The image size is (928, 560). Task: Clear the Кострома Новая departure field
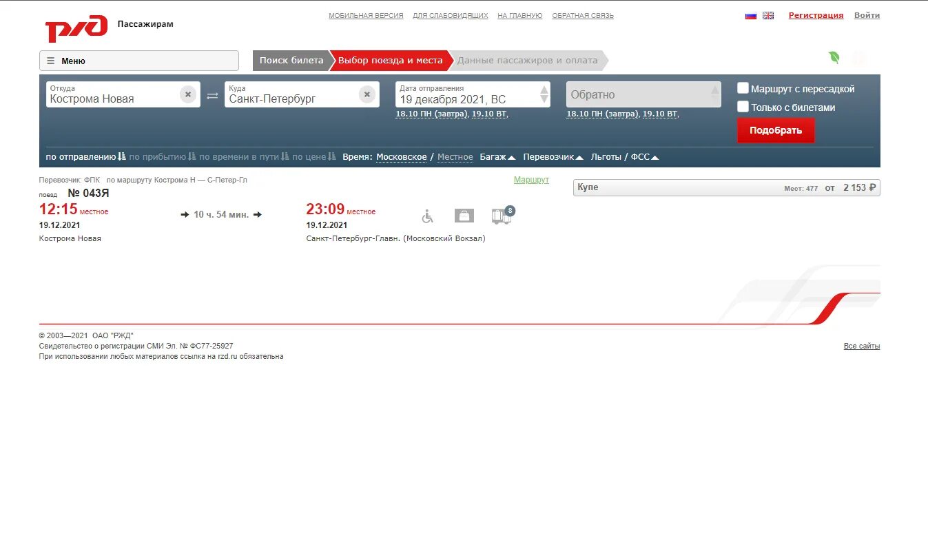point(188,94)
